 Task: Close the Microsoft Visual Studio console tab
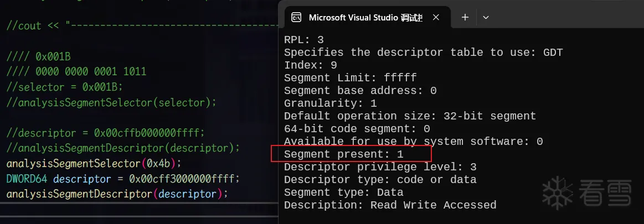(436, 17)
